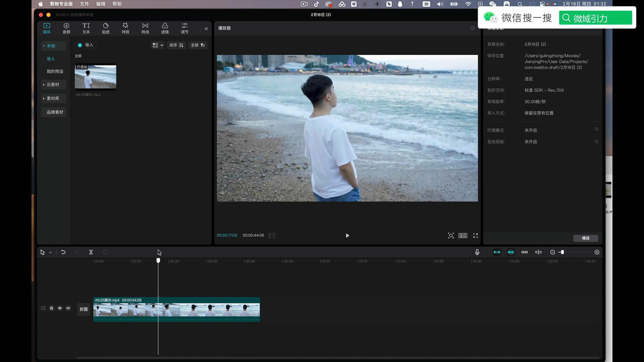Delete the selected clip
The image size is (644, 362).
tap(105, 252)
